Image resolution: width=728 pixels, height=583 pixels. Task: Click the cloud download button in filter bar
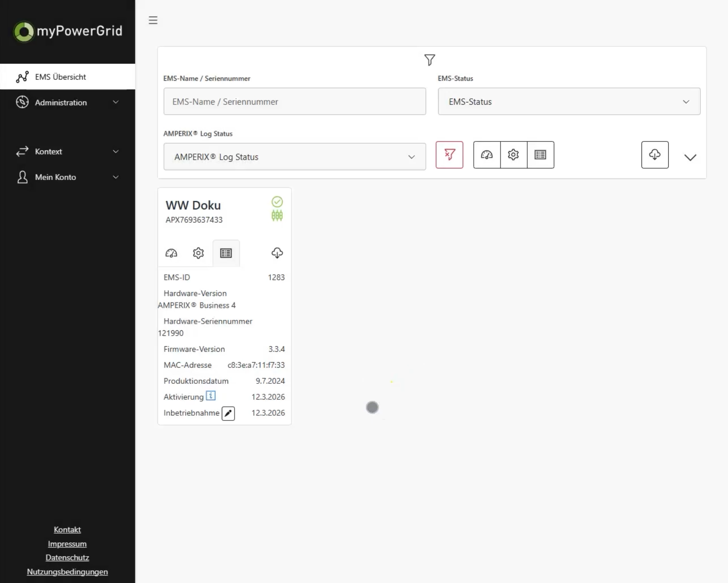[x=655, y=155]
